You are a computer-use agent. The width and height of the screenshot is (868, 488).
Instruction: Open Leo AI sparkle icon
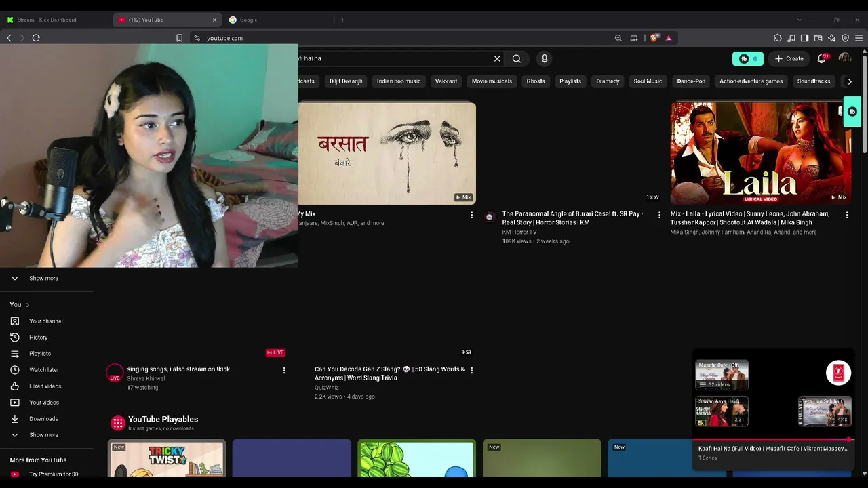[831, 38]
